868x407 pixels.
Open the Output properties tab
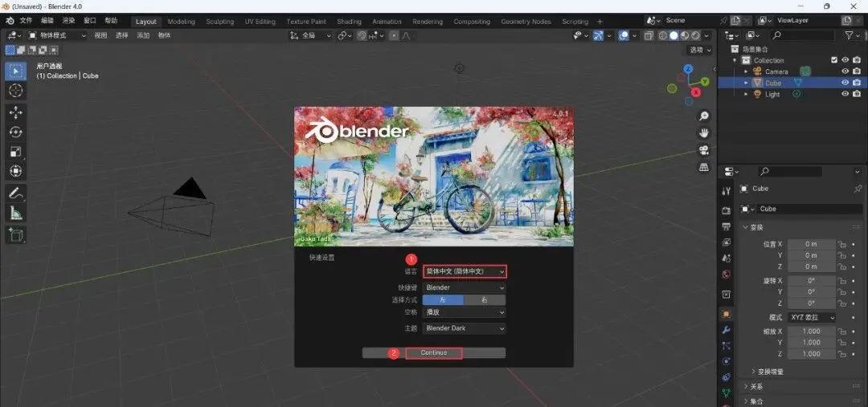(727, 226)
